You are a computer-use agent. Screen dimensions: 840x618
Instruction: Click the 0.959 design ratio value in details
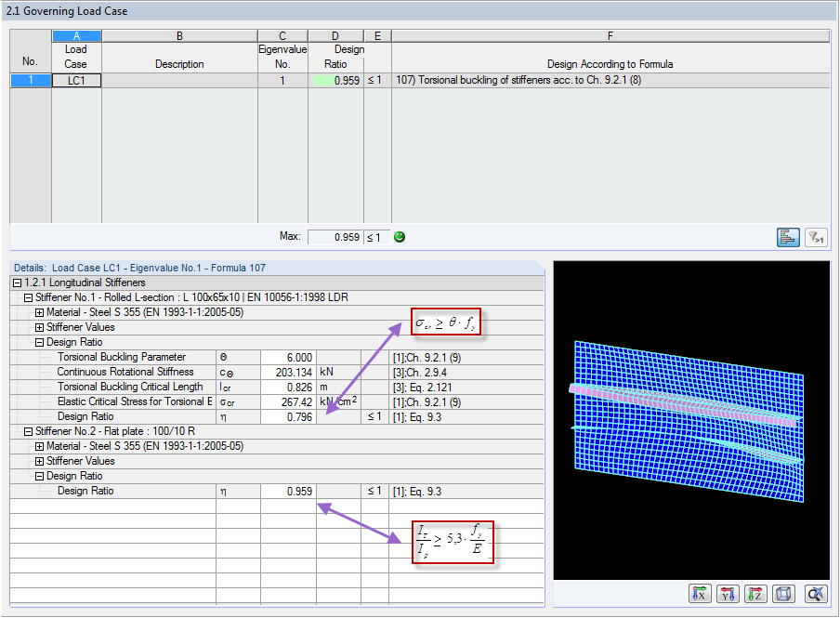click(x=288, y=491)
